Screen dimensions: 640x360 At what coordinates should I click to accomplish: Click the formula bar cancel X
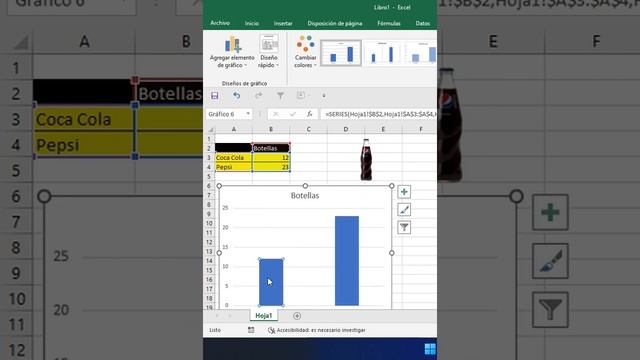pos(276,114)
